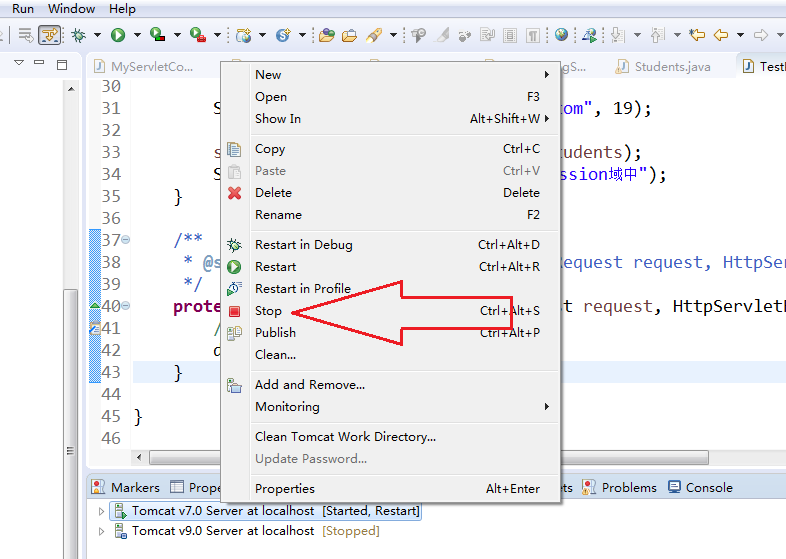Viewport: 786px width, 559px height.
Task: Click the Skip All Breakpoints toolbar icon
Action: click(x=50, y=35)
